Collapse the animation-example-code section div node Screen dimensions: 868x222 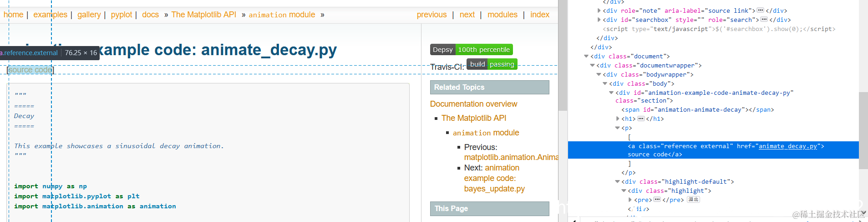612,93
